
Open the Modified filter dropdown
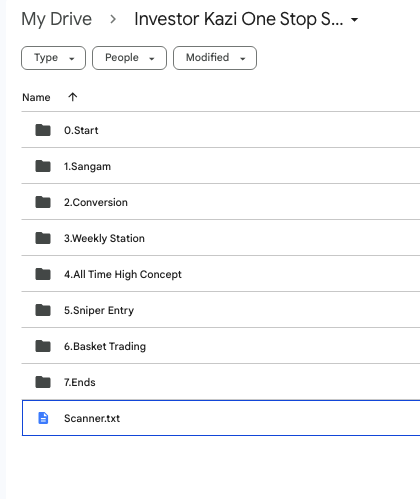click(215, 58)
